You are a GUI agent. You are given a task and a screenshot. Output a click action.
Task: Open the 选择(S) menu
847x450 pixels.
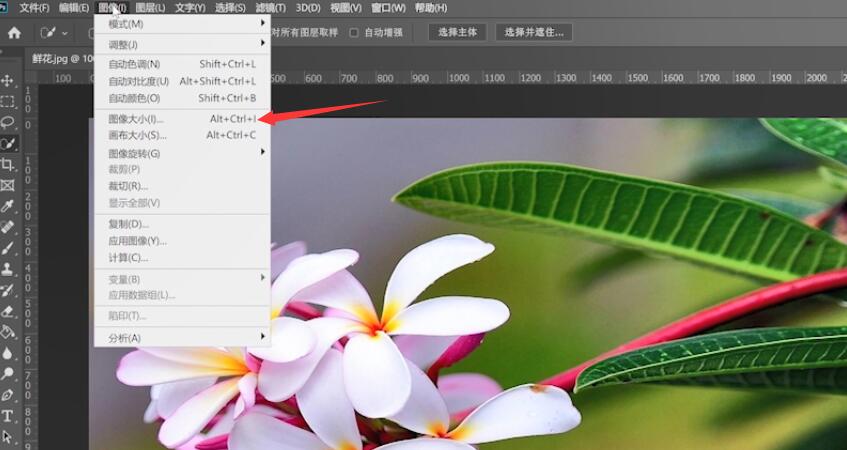pos(230,8)
